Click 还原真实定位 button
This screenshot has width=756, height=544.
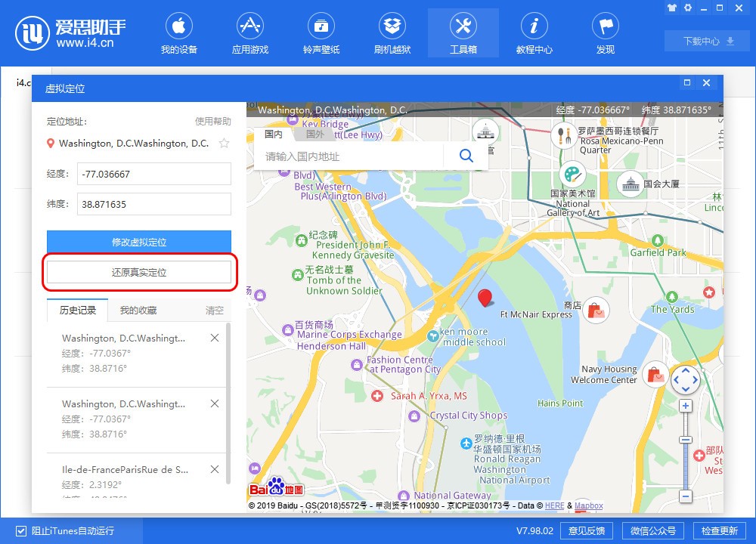[x=139, y=273]
